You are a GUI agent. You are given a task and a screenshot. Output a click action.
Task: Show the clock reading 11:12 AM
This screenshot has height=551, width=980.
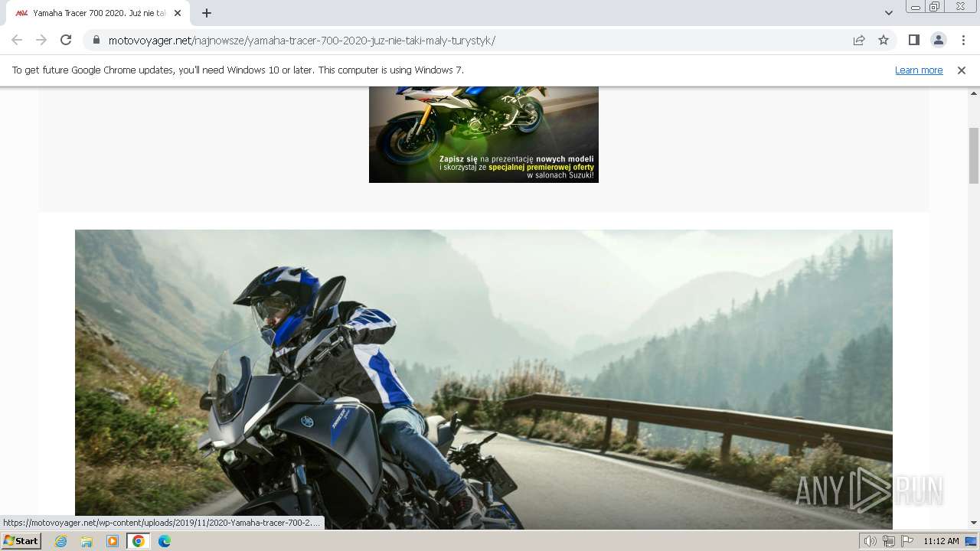click(x=941, y=541)
